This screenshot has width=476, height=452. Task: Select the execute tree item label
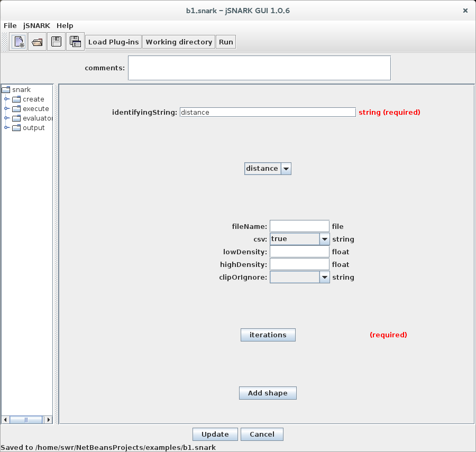[36, 108]
